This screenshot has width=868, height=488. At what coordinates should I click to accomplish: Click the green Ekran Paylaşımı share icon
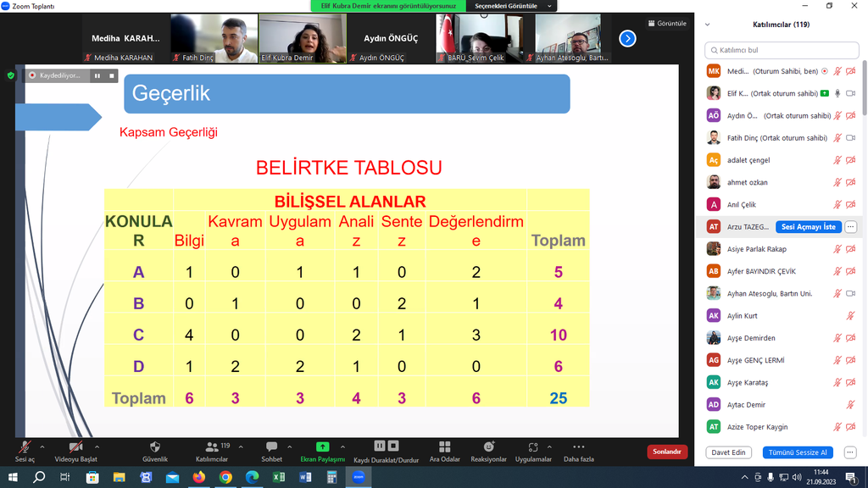click(x=322, y=447)
